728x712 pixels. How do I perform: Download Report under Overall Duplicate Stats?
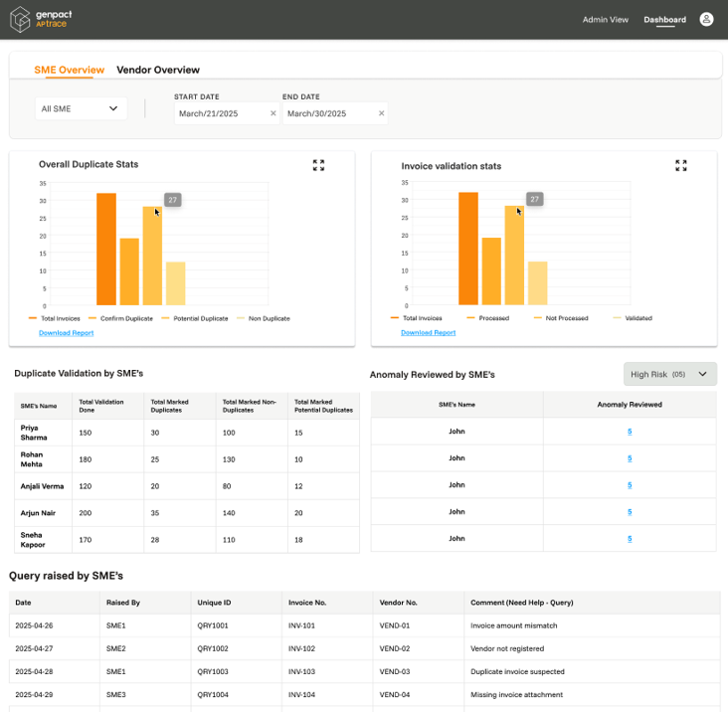coord(66,332)
